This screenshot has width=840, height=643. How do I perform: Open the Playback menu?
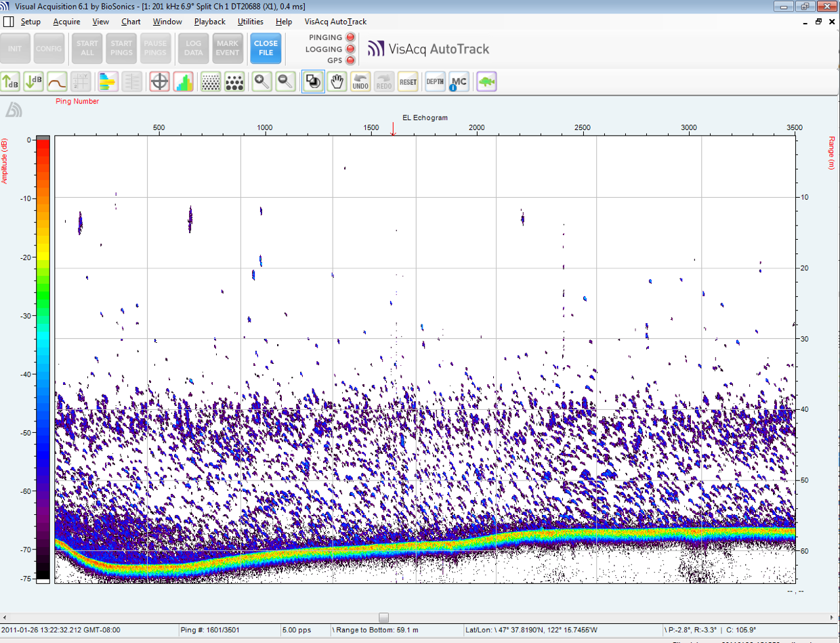click(209, 22)
